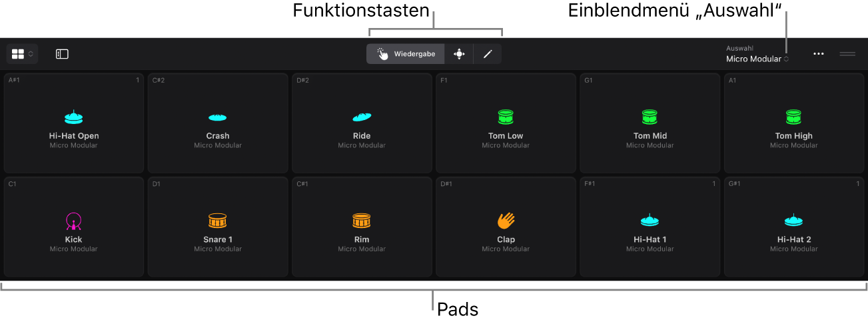Viewport: 868px width, 326px height.
Task: Click the G#1 note label
Action: point(735,183)
